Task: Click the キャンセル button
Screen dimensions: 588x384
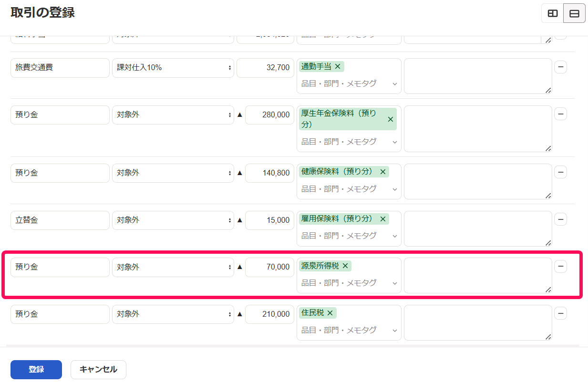Action: click(98, 370)
